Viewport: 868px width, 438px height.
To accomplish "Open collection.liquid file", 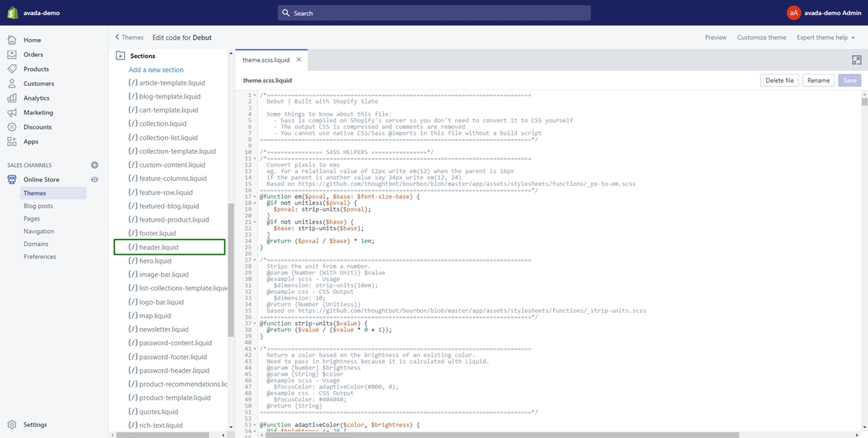I will [x=157, y=124].
